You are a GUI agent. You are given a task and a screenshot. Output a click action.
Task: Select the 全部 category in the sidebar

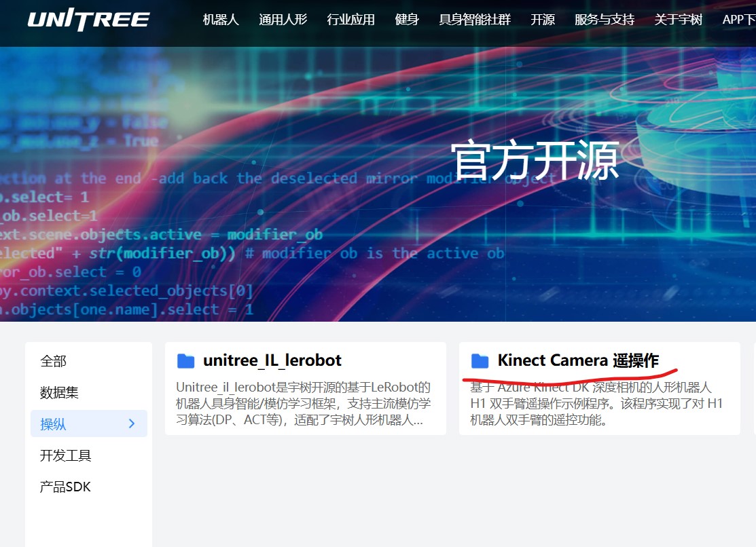pyautogui.click(x=54, y=361)
